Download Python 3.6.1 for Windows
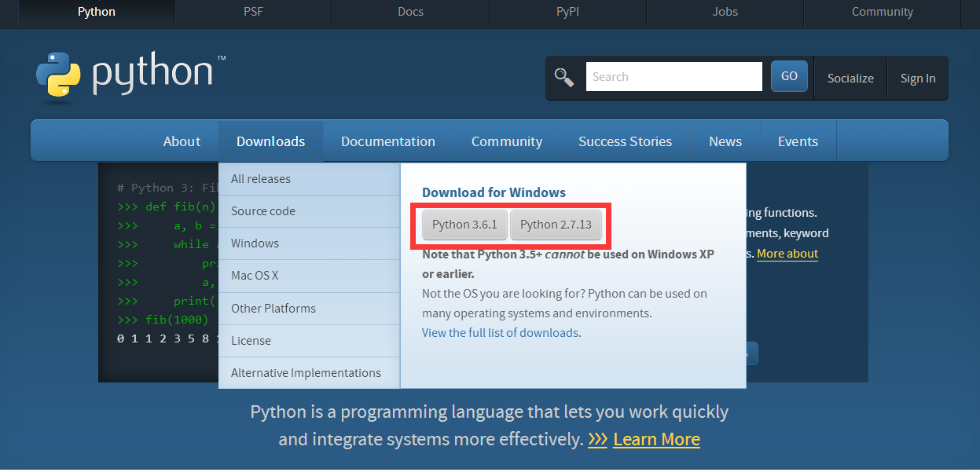The image size is (980, 472). [464, 225]
